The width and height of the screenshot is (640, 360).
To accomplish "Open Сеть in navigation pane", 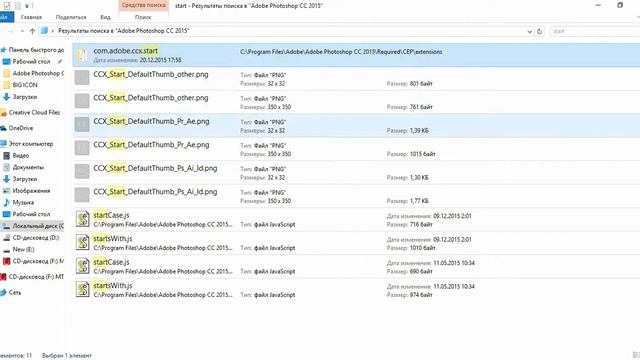I will [15, 292].
